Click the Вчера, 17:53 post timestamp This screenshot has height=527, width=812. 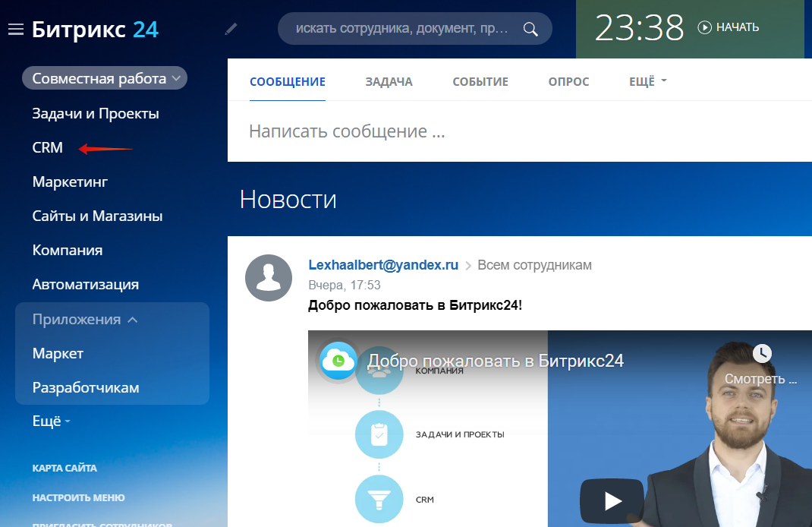click(x=345, y=285)
